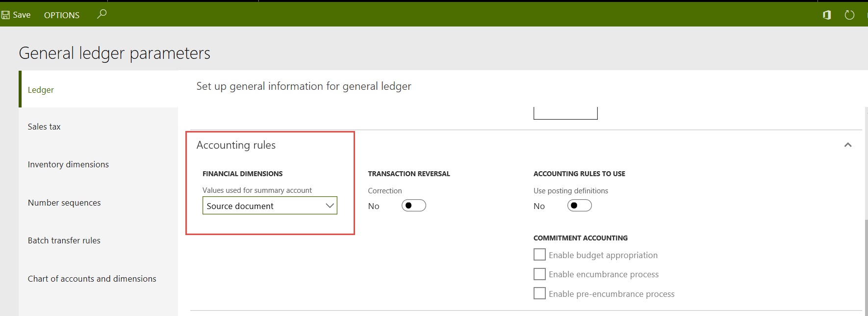This screenshot has width=868, height=316.
Task: Click the Accounting rules section header
Action: point(236,145)
